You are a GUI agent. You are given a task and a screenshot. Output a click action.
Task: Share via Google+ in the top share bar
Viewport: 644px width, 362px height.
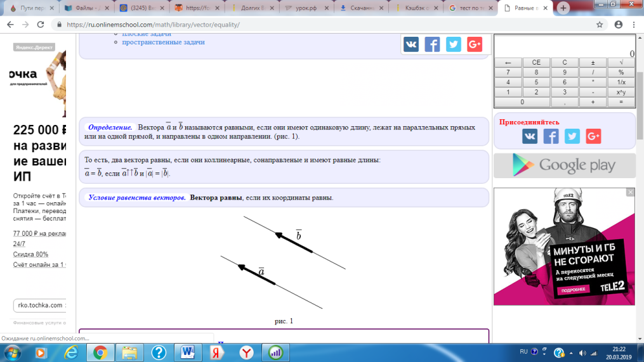[475, 44]
